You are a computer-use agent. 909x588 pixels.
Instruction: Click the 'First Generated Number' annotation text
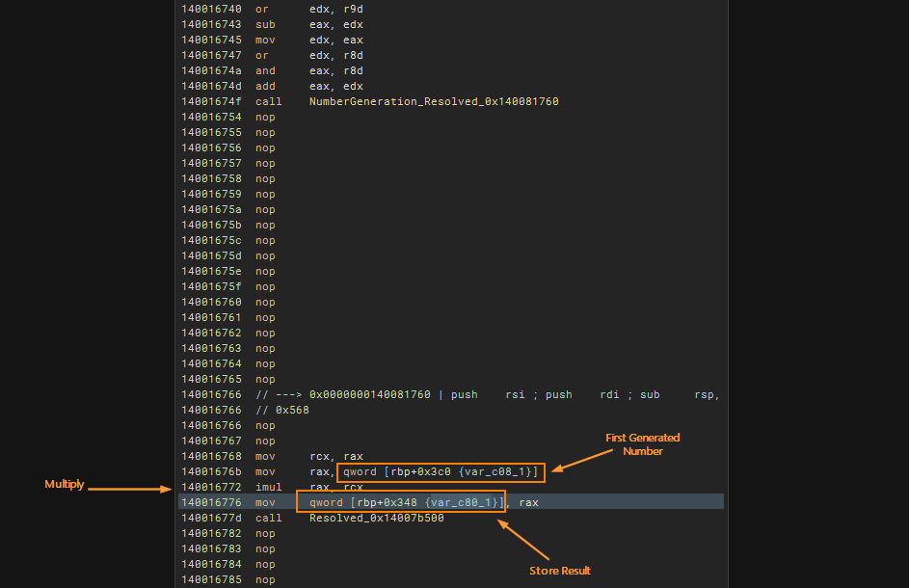(x=642, y=444)
